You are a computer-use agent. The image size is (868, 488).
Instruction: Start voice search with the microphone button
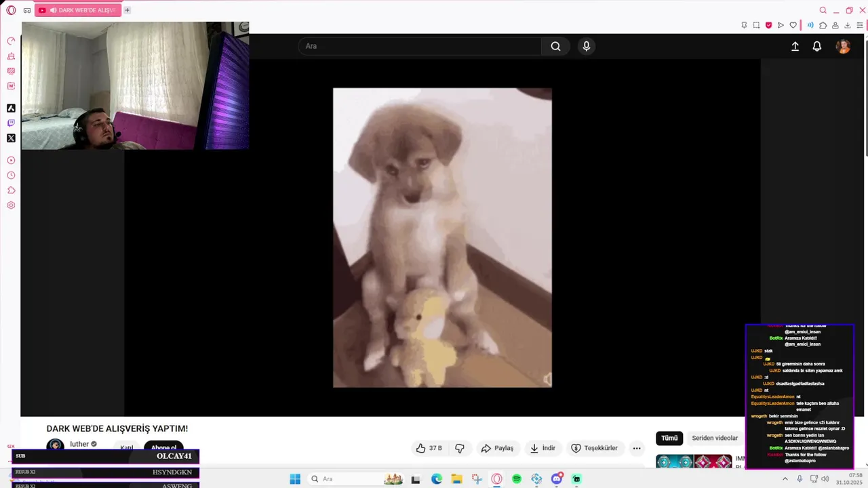587,46
